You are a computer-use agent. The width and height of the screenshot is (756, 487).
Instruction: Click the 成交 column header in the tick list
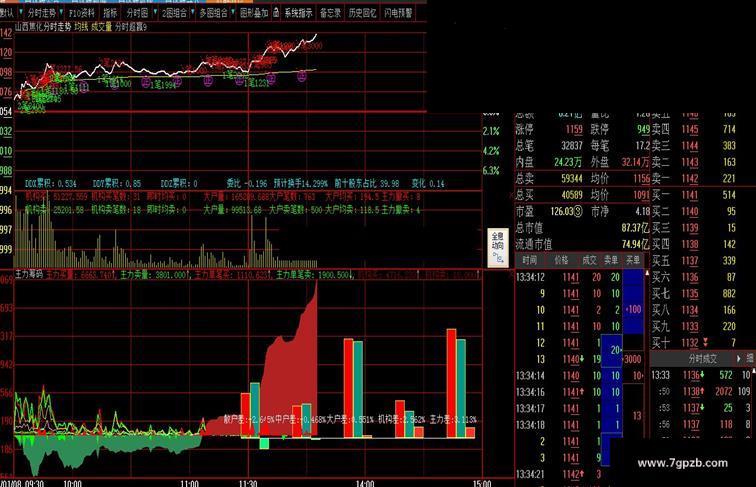(589, 260)
